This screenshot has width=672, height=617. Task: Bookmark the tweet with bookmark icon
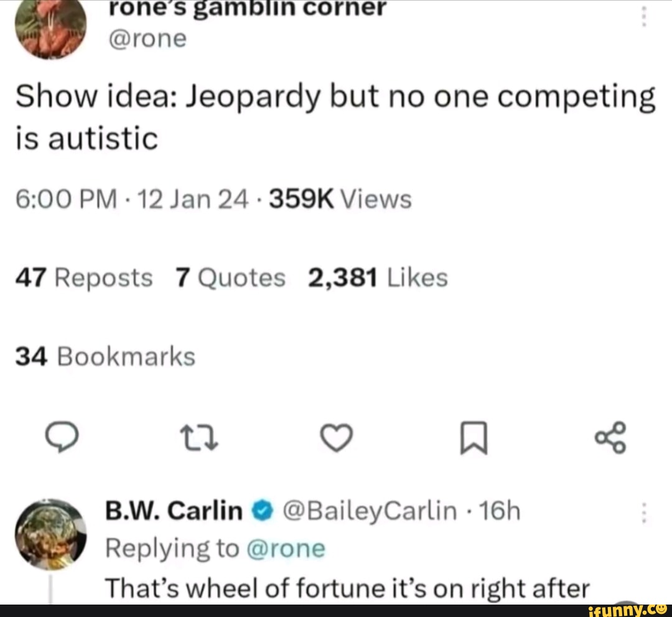point(474,437)
